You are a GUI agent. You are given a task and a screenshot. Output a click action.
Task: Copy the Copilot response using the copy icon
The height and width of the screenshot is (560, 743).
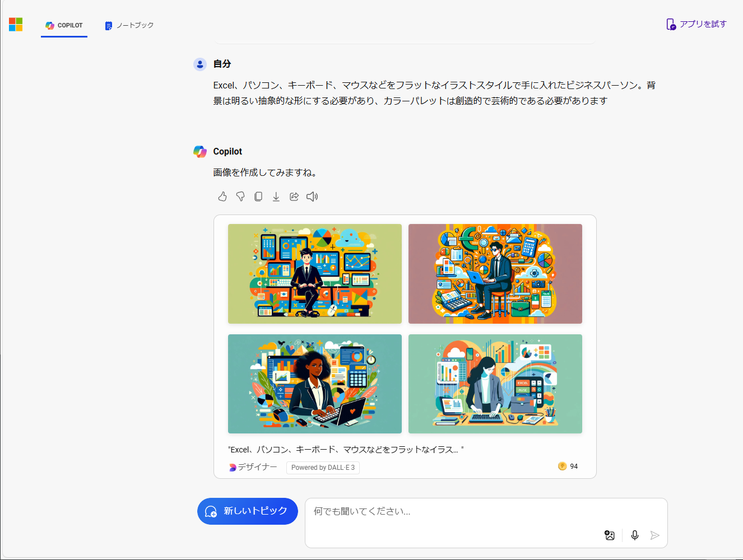click(x=258, y=197)
